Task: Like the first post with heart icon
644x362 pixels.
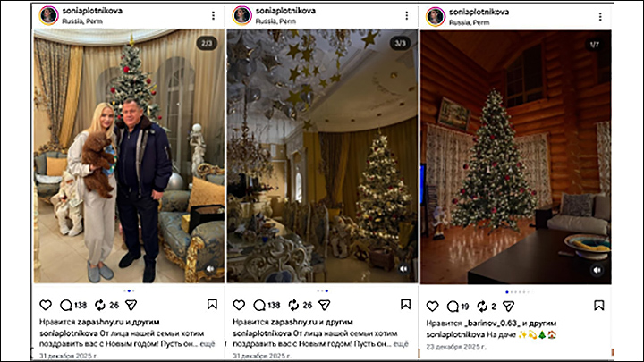Action: coord(46,305)
